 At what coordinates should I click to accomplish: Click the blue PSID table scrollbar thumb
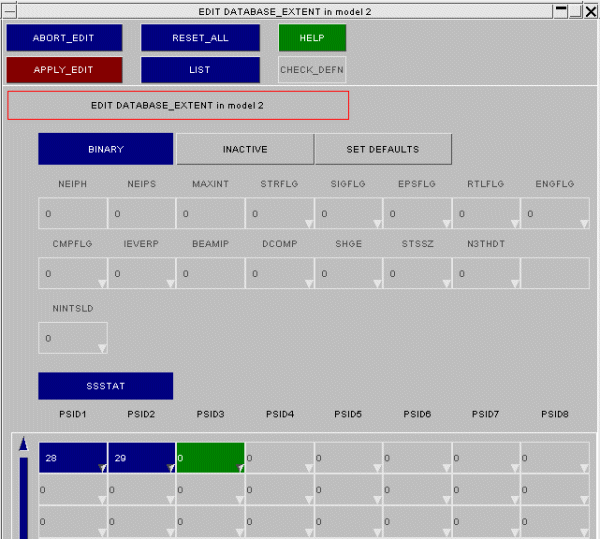(24, 498)
